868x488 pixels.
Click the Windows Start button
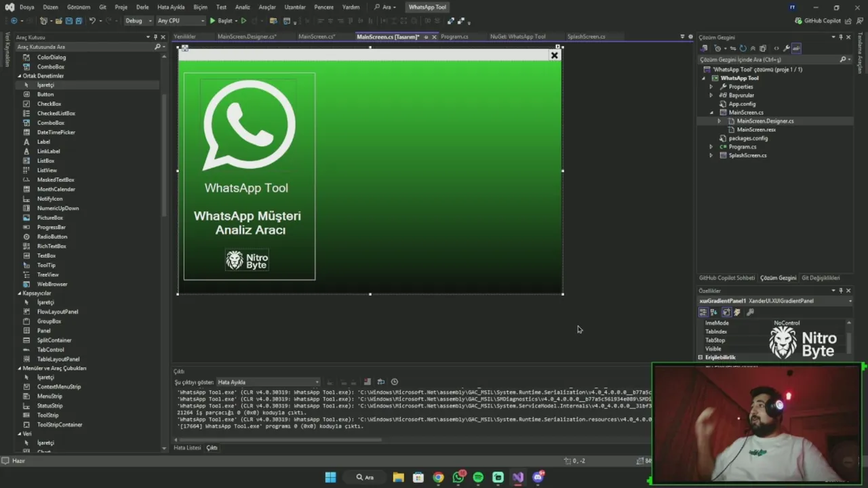(330, 477)
